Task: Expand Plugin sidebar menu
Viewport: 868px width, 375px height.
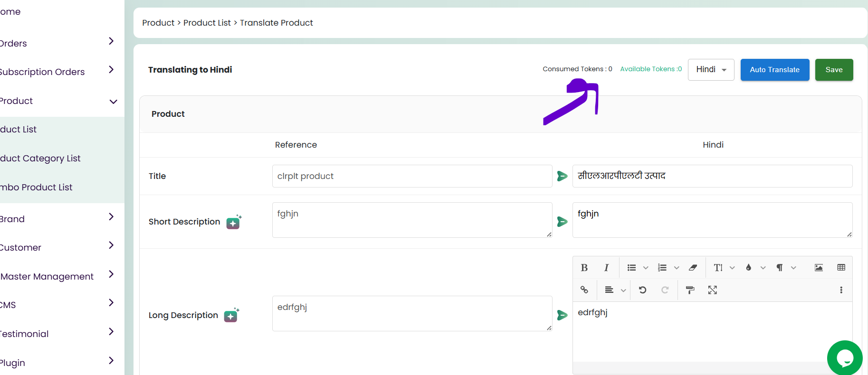Action: tap(111, 361)
